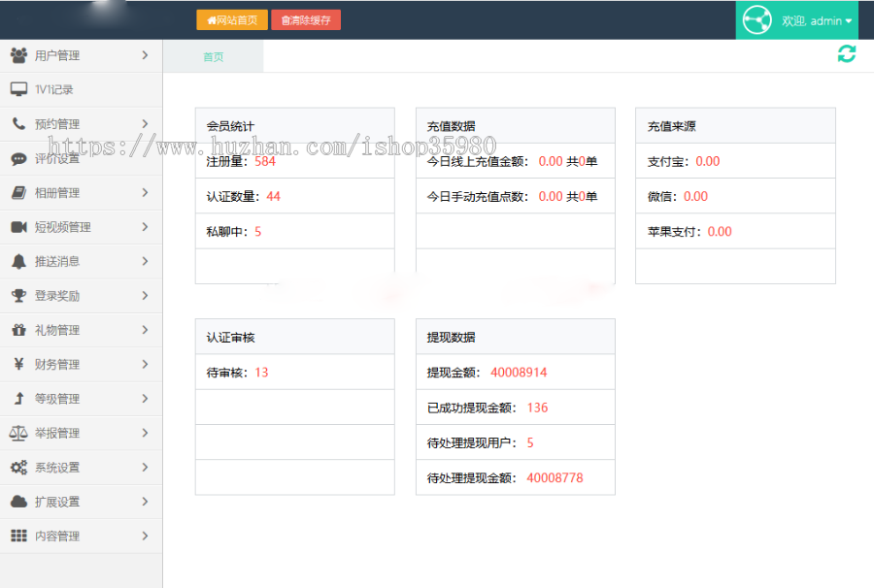874x588 pixels.
Task: Expand the 扩展设置 chevron
Action: (145, 502)
